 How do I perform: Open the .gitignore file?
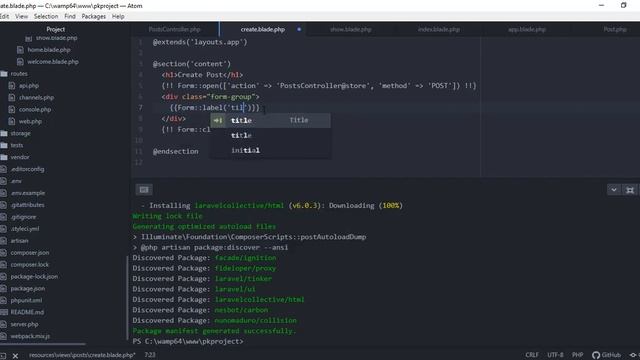point(23,217)
